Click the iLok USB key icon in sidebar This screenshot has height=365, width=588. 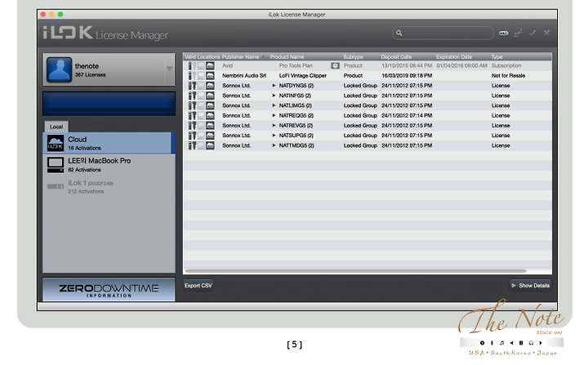tap(56, 186)
